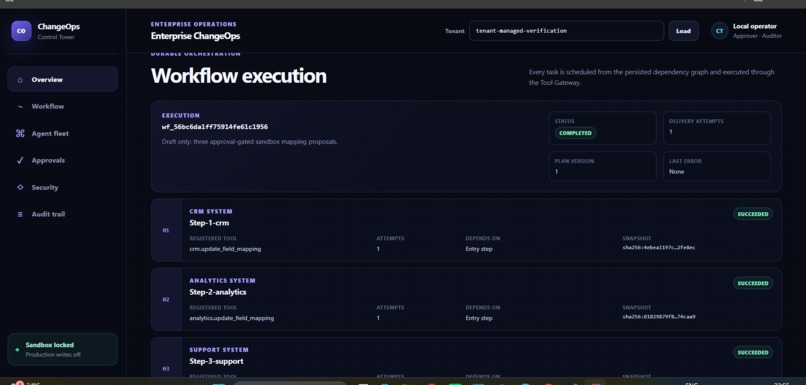Select the crm.update_field_mapping tool name
Screen dimensions: 806x385
pos(225,249)
